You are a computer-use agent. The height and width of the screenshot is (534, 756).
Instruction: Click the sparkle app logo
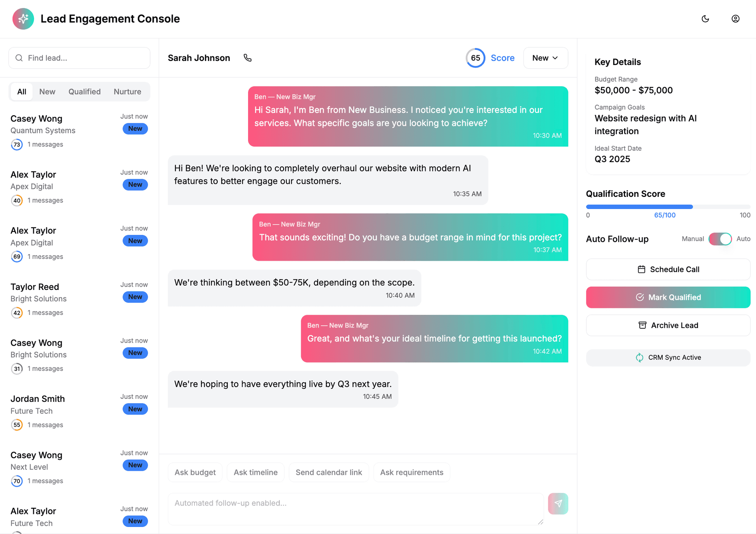[23, 19]
